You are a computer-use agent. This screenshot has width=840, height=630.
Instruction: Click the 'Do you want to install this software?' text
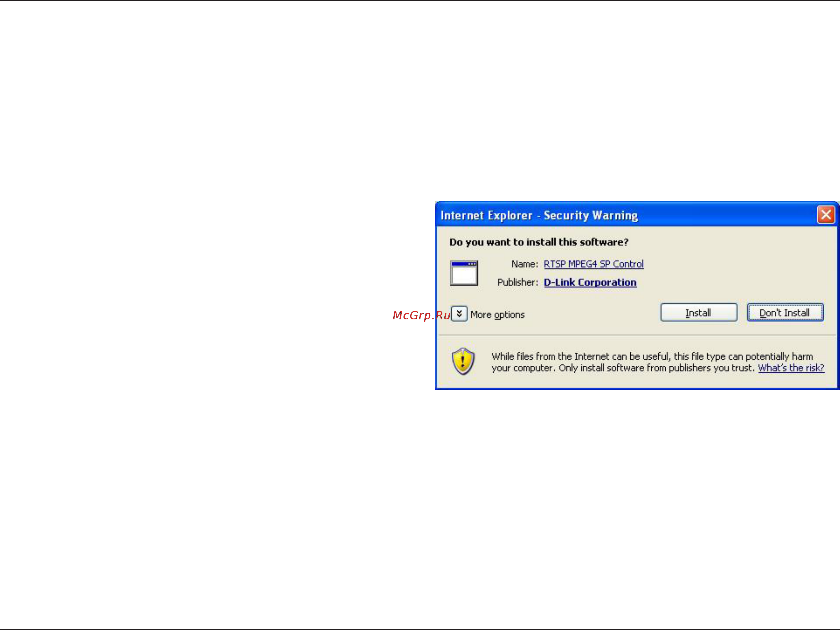pyautogui.click(x=539, y=242)
